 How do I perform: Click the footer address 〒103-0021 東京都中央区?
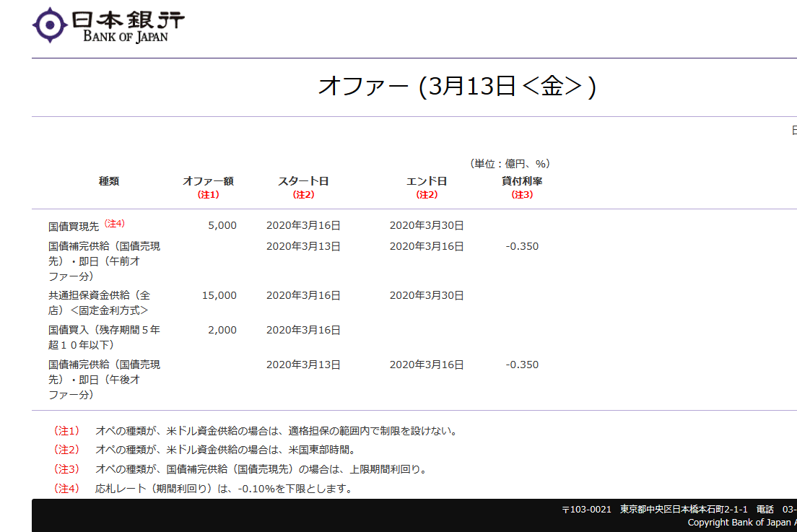point(655,509)
